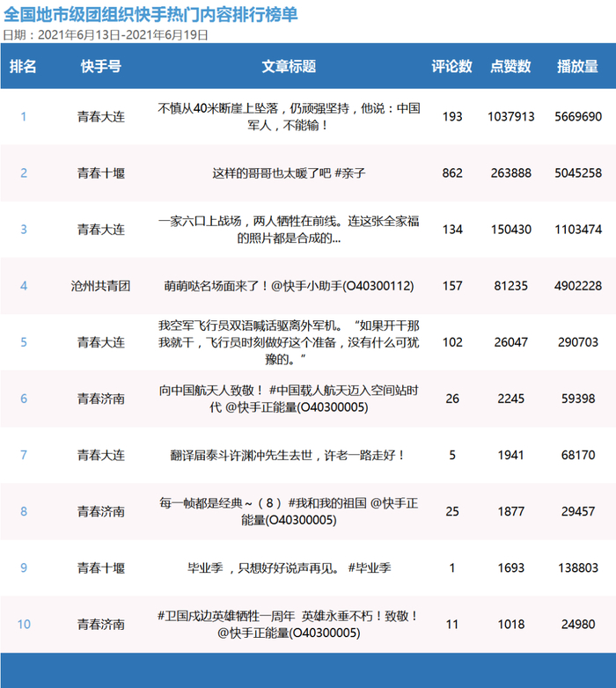Open title 这样的哥哥也太暖了吧 #亲子
The image size is (616, 688).
click(x=289, y=172)
